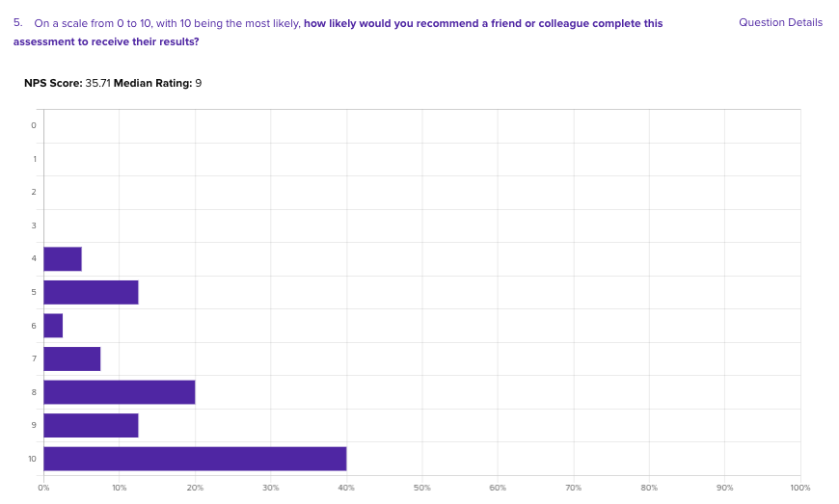The width and height of the screenshot is (839, 504).
Task: Click the bold question text about recommending
Action: pos(482,23)
